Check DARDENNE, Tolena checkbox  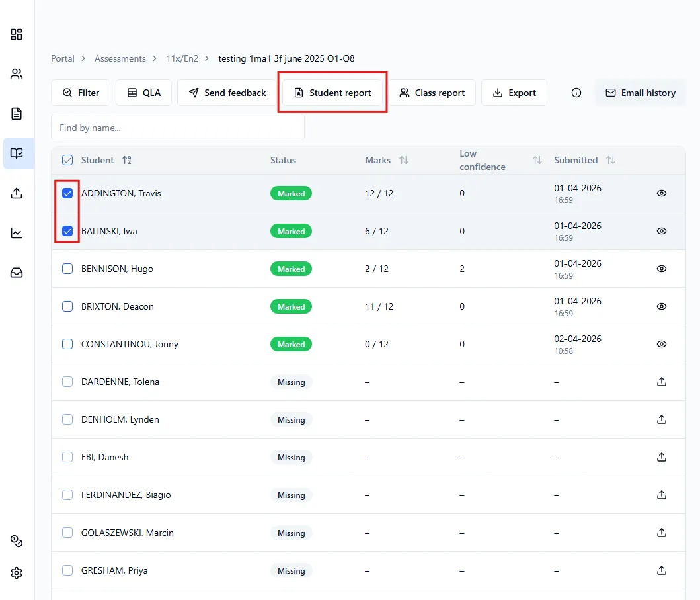[67, 382]
